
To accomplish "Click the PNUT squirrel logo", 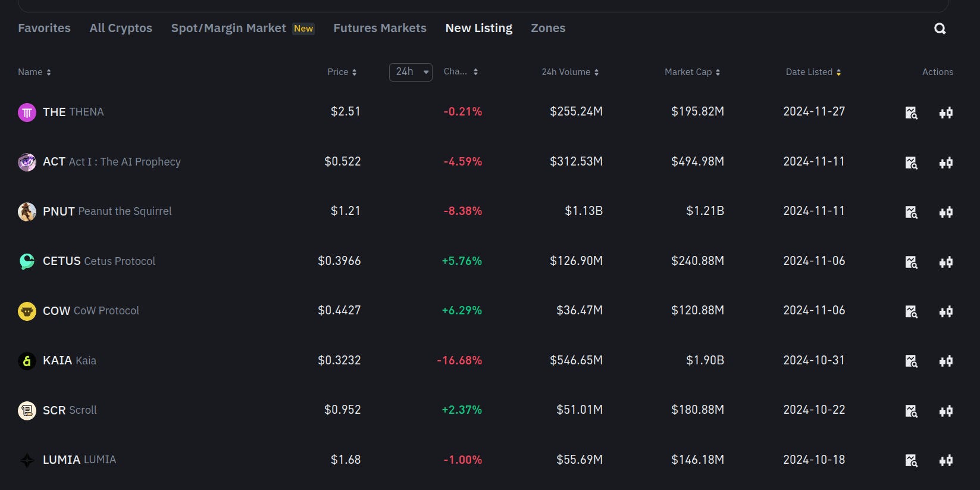I will [x=27, y=211].
